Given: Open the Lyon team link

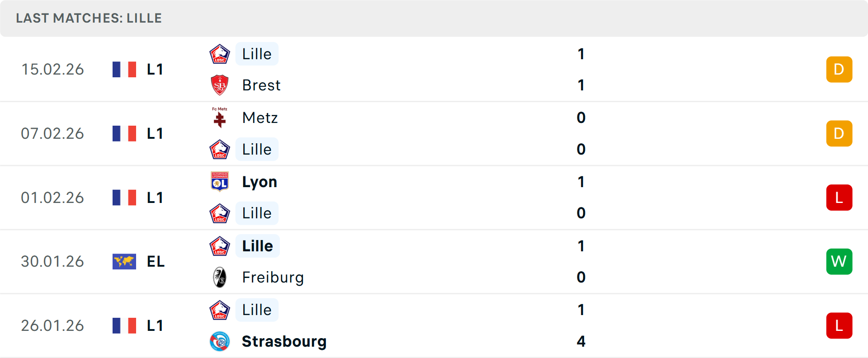Looking at the screenshot, I should (259, 182).
